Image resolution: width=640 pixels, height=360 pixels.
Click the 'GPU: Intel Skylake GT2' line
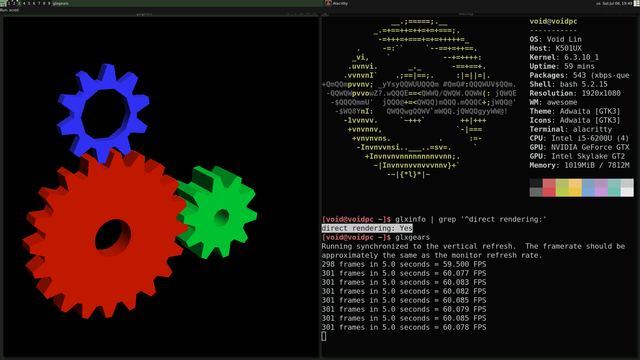pyautogui.click(x=577, y=156)
